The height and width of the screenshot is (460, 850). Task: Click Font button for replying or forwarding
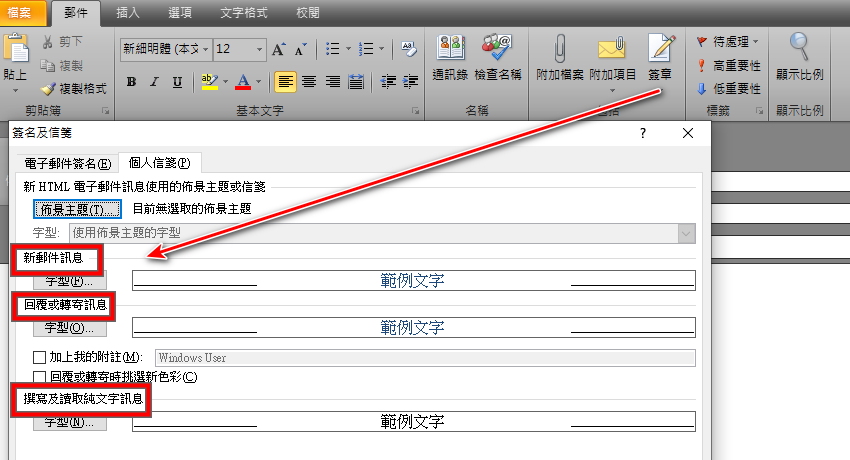(69, 328)
